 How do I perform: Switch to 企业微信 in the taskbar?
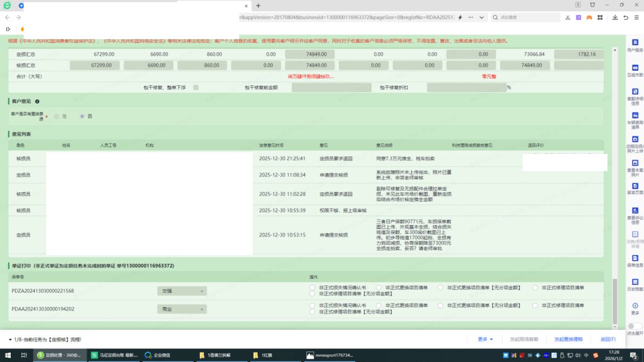click(162, 355)
